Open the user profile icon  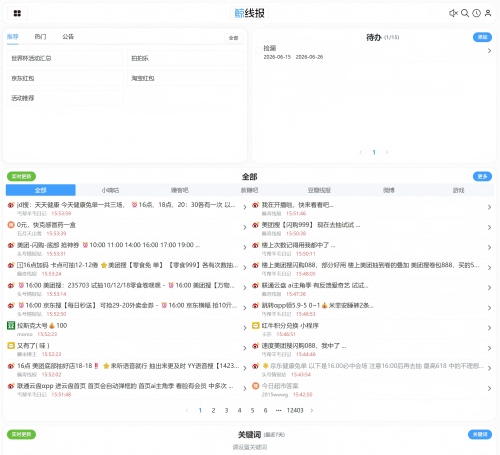point(488,13)
